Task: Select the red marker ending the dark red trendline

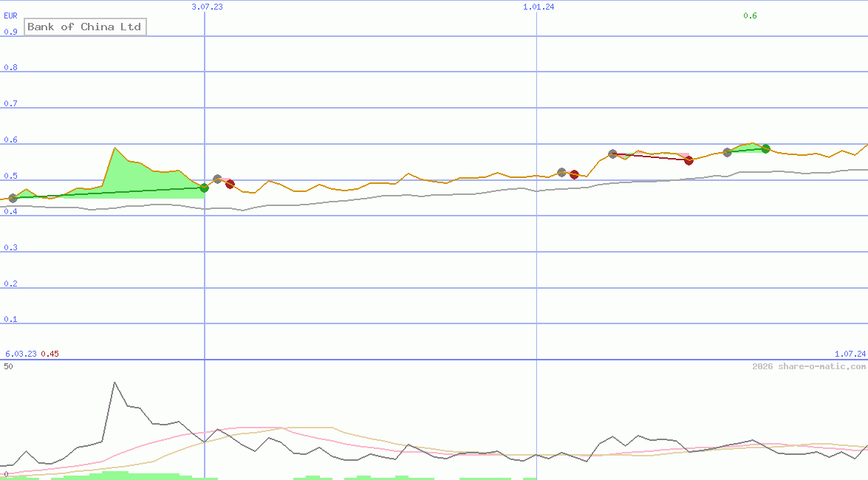Action: 688,160
